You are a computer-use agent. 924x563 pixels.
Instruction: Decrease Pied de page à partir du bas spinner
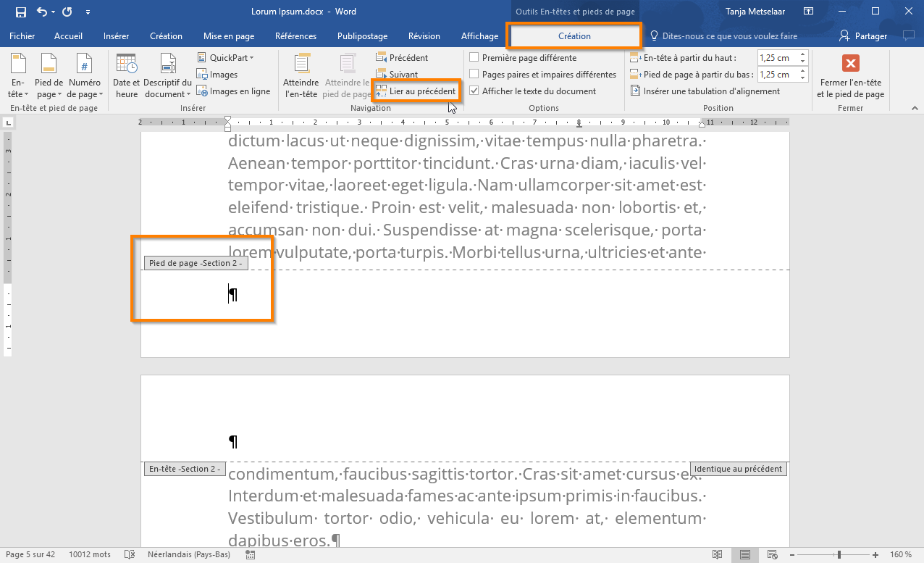(x=802, y=78)
